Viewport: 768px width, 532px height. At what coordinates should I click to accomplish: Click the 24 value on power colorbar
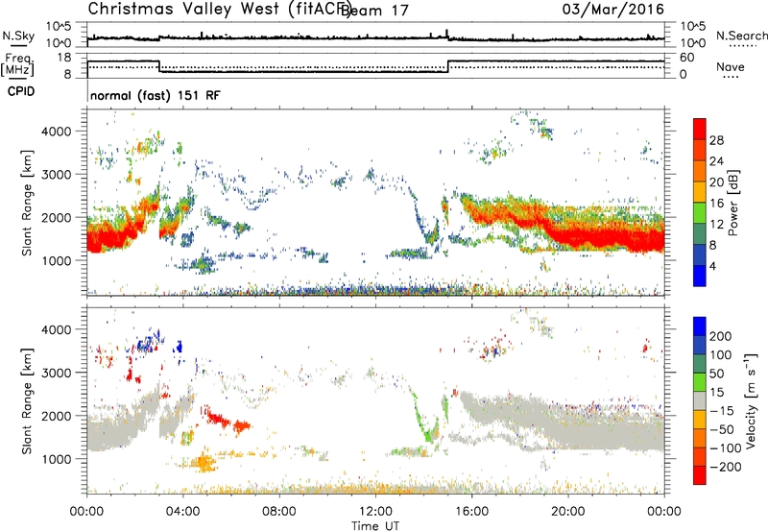click(716, 161)
